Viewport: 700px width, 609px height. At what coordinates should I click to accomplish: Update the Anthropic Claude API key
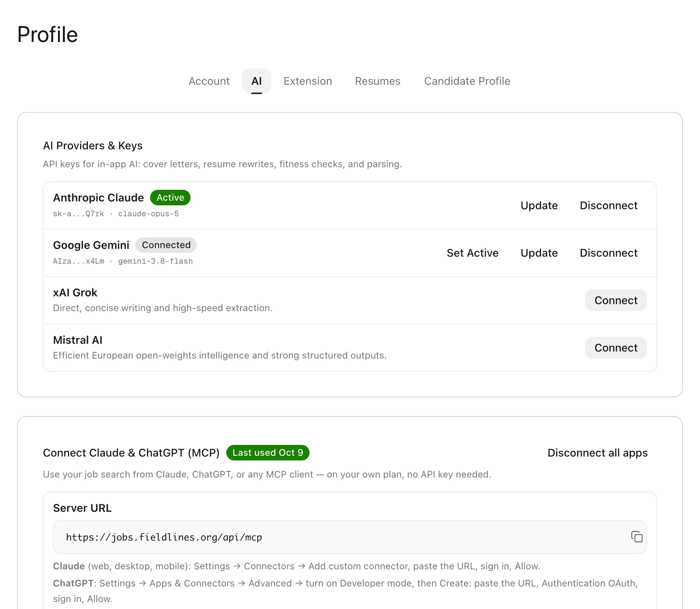[539, 205]
